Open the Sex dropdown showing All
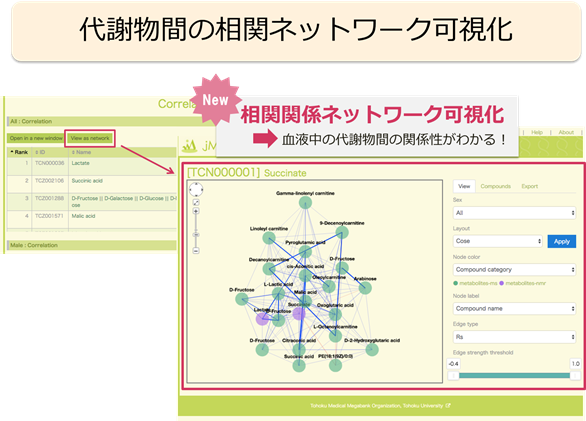The width and height of the screenshot is (586, 421). pos(514,213)
